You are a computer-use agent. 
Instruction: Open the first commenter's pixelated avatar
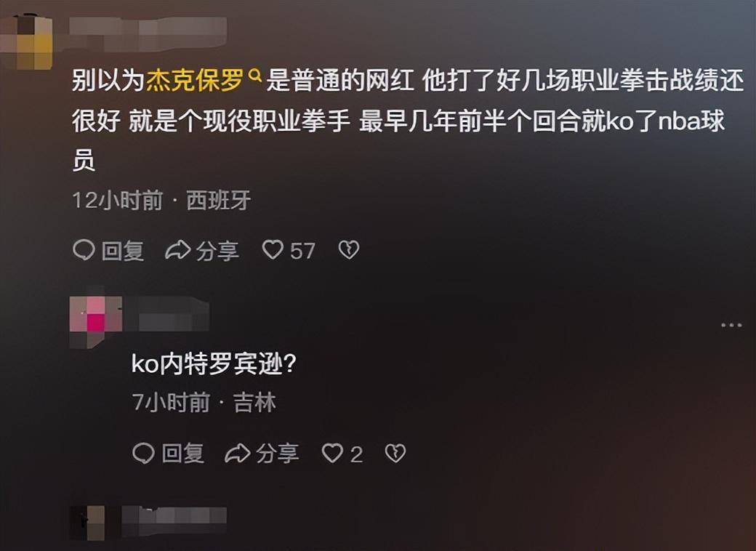tap(26, 42)
